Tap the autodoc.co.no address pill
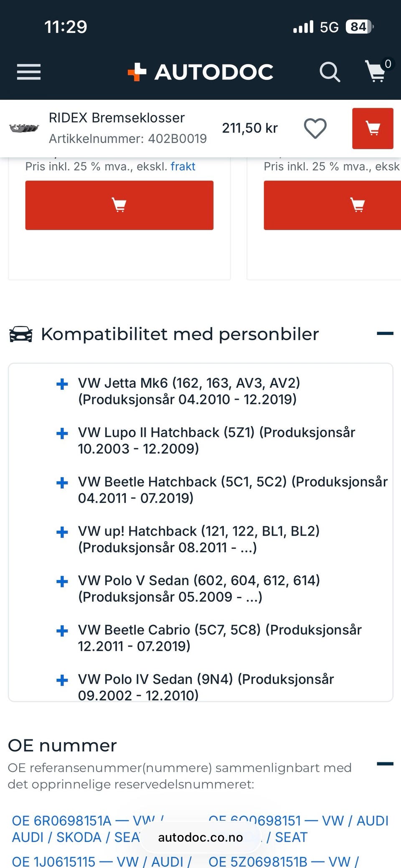Screen dimensions: 401x868 tap(200, 838)
